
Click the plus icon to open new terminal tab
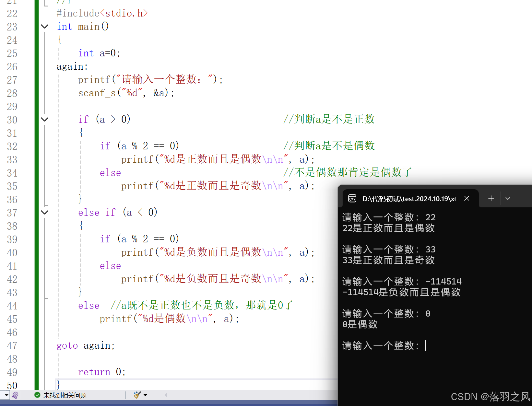click(491, 198)
